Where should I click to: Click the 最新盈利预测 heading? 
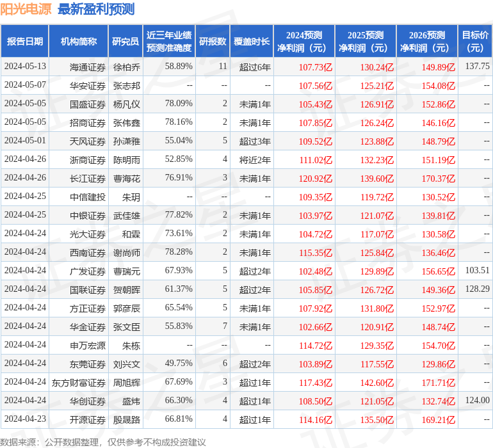pos(96,9)
